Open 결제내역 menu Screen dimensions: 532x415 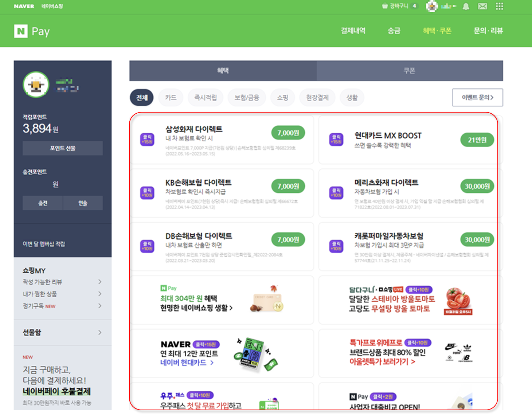(353, 31)
